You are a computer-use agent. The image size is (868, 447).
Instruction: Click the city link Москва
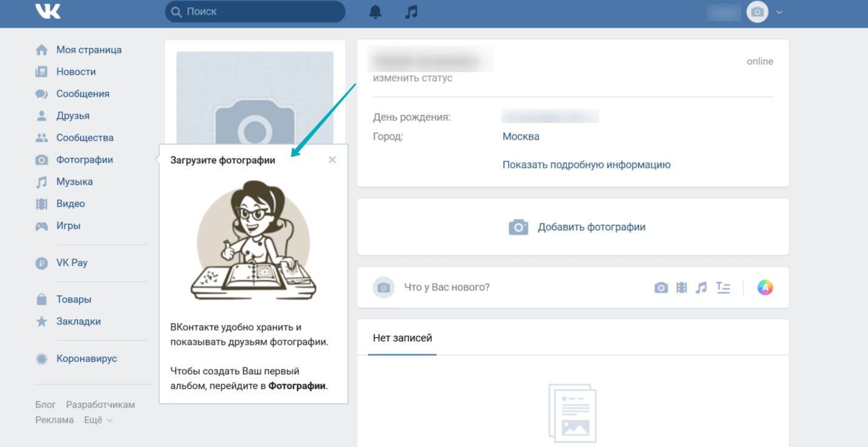[521, 137]
